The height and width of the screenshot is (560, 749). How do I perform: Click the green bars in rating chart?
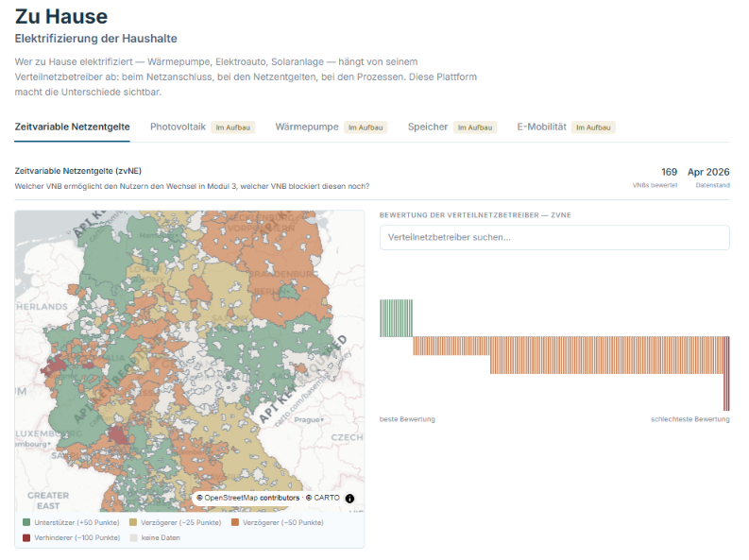pyautogui.click(x=396, y=318)
